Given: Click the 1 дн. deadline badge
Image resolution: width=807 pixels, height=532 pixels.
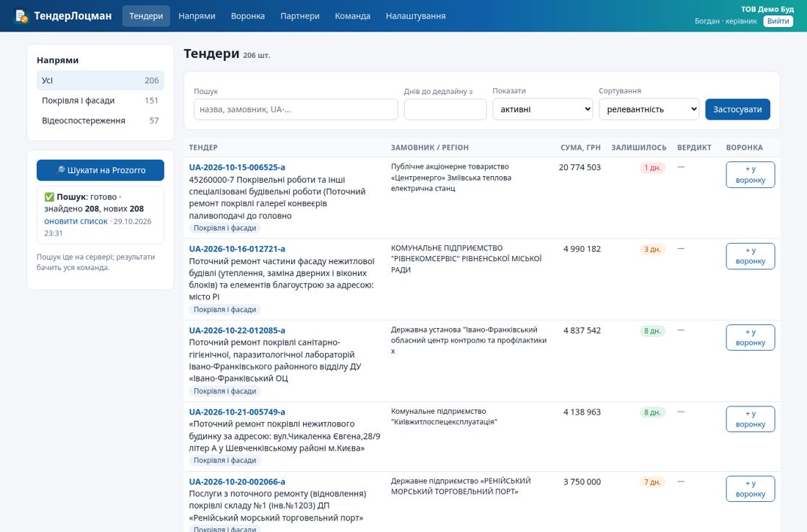Looking at the screenshot, I should 652,167.
